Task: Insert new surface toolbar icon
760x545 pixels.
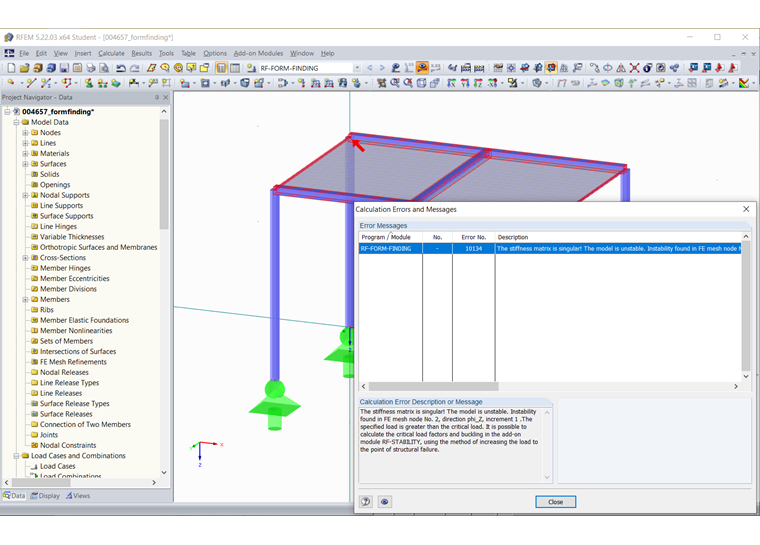Action: point(185,83)
